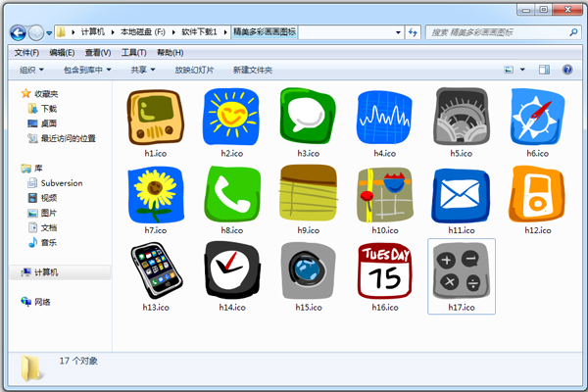Image resolution: width=588 pixels, height=392 pixels.
Task: Select the Safari compass icon h6.ico
Action: click(536, 116)
